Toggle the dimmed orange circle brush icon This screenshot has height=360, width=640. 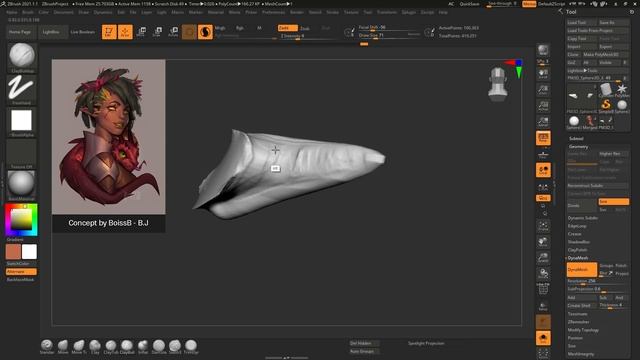(189, 32)
